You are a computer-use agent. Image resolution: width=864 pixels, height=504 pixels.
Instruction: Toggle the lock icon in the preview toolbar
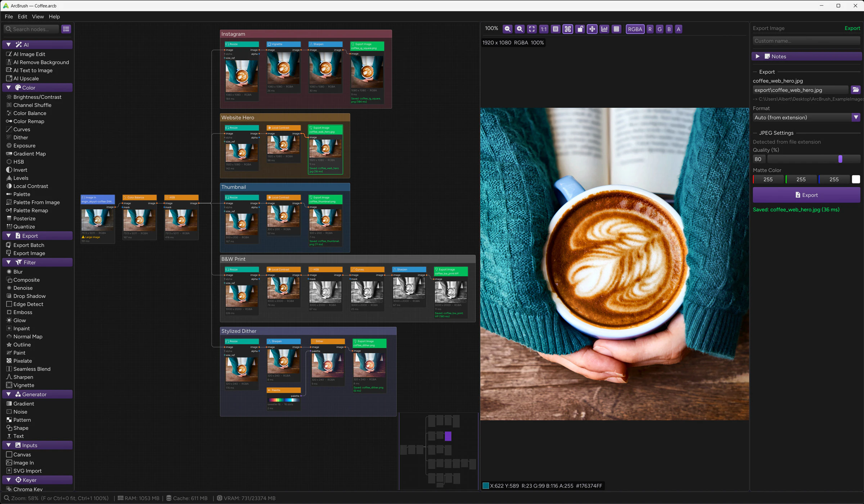click(580, 29)
